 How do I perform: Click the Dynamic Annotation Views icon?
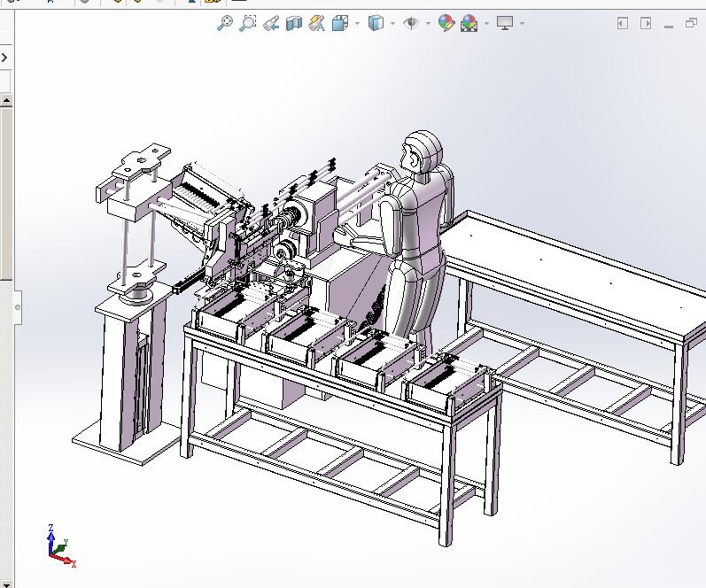[317, 23]
